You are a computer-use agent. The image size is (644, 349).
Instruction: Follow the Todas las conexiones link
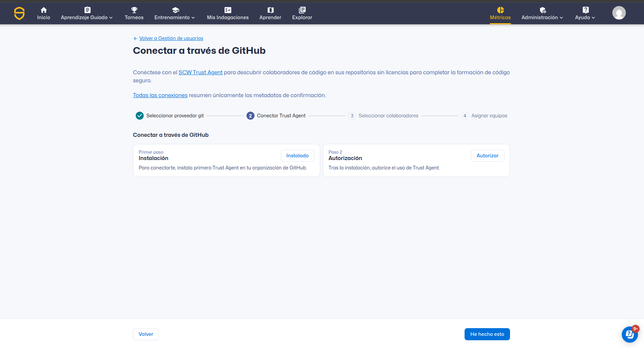[x=160, y=95]
